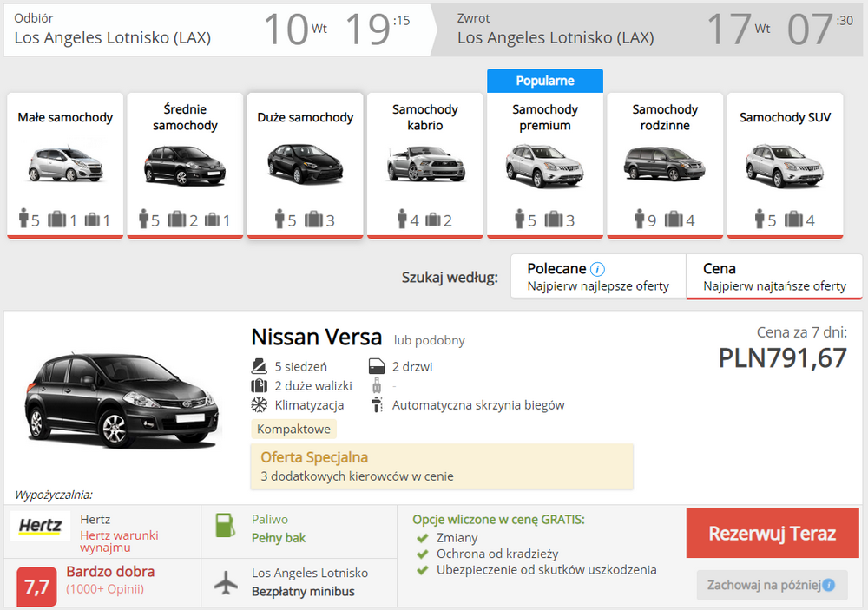Click the Polecane info icon

pyautogui.click(x=597, y=269)
